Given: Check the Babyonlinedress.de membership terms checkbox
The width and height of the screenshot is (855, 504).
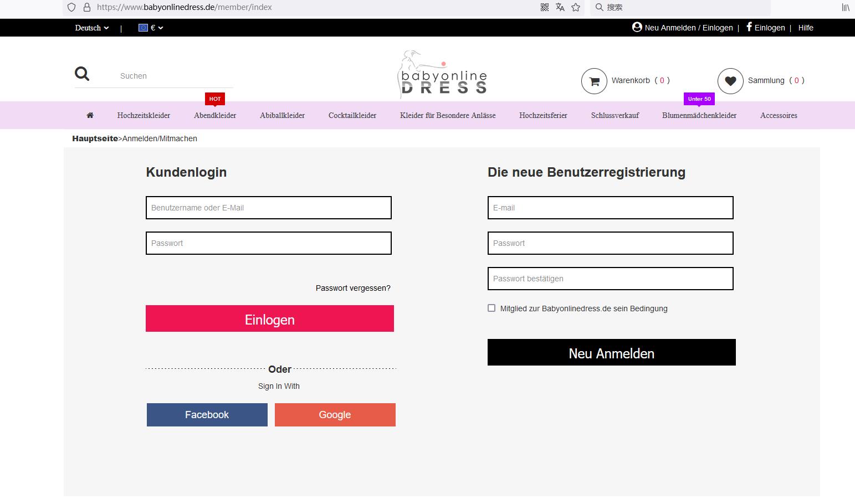Looking at the screenshot, I should pos(492,308).
